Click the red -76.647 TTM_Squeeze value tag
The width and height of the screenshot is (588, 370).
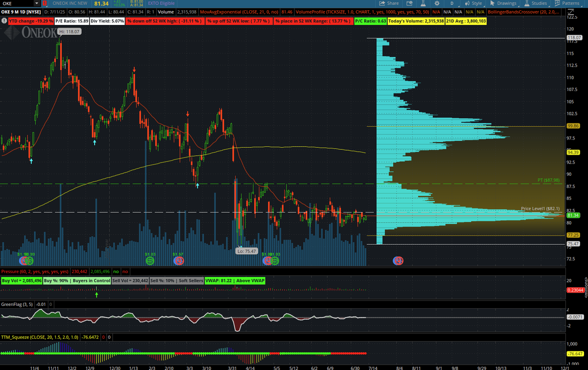(x=575, y=353)
